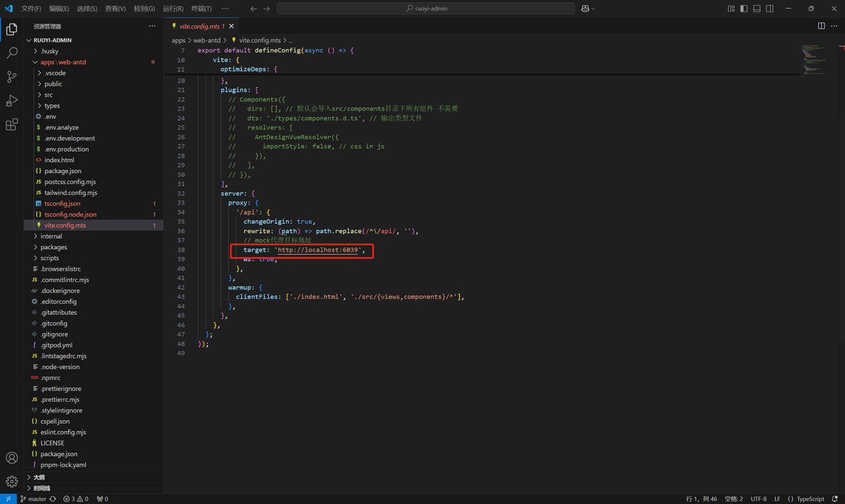
Task: Click the navigate back arrow
Action: (x=254, y=9)
